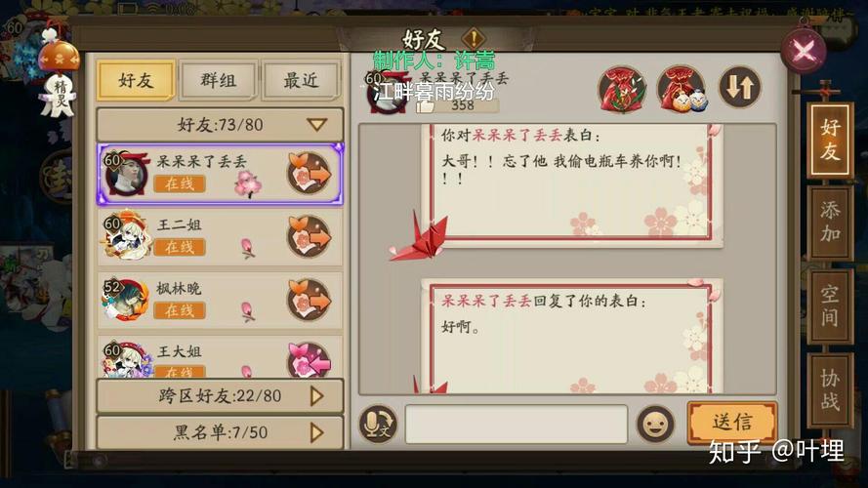The width and height of the screenshot is (868, 488).
Task: Click the red gift bag with flower
Action: [622, 89]
